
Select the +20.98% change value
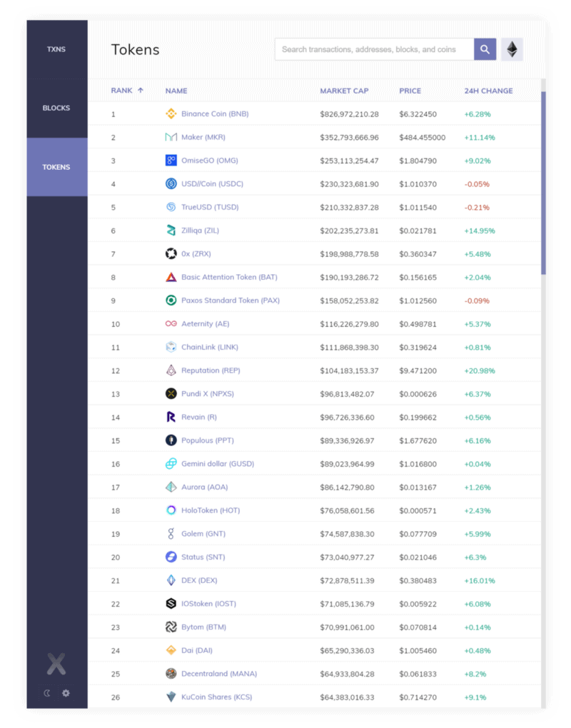coord(480,371)
